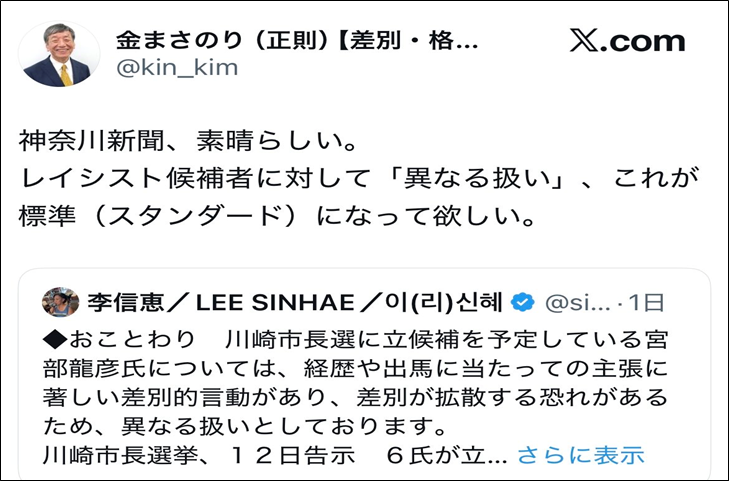Open the 金まさのり（正則） display name
This screenshot has height=481, width=729.
point(297,39)
